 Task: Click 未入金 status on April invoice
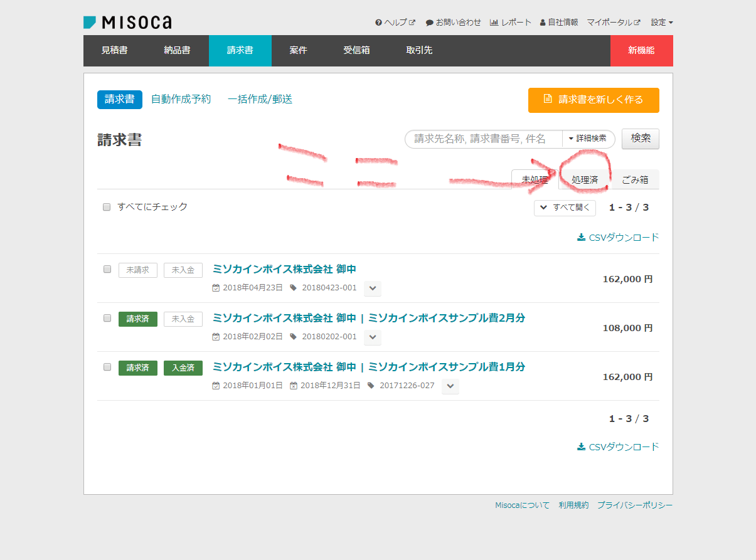183,270
